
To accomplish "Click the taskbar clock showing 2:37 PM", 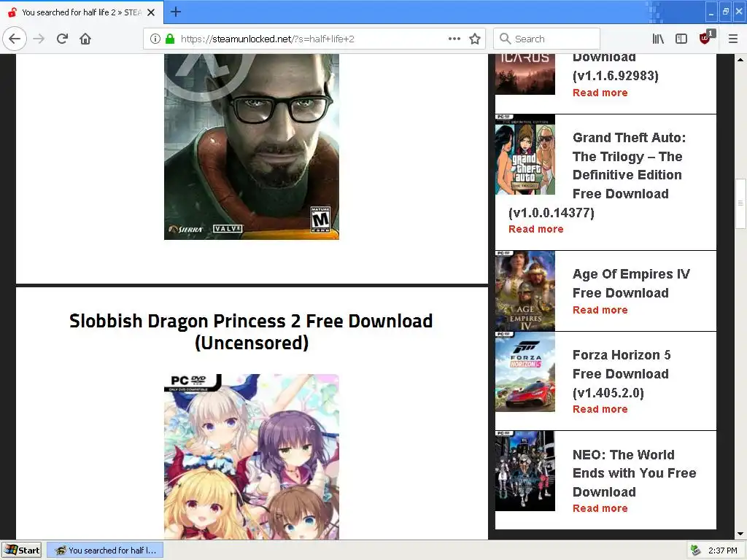I will (722, 551).
